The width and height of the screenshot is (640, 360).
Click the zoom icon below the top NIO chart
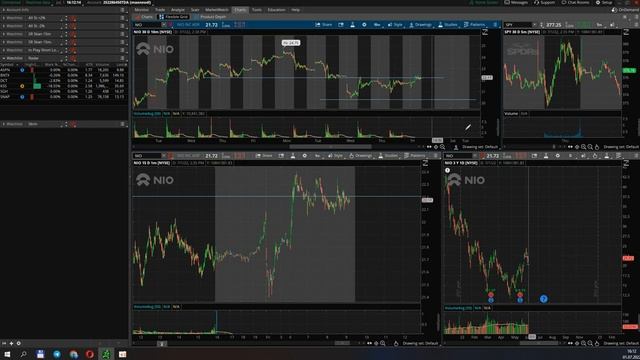(x=442, y=147)
